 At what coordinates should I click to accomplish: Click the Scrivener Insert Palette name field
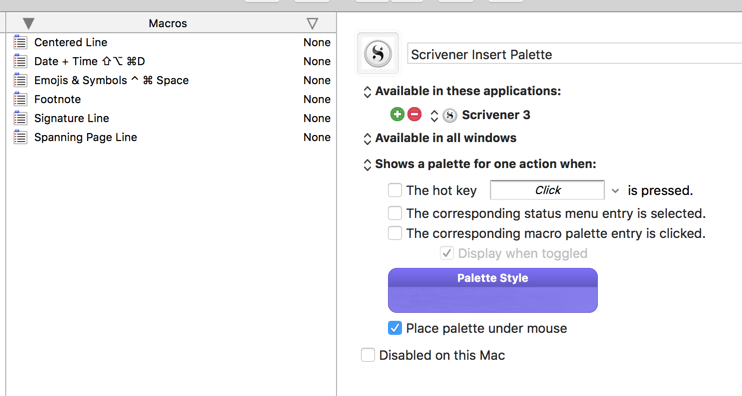574,54
